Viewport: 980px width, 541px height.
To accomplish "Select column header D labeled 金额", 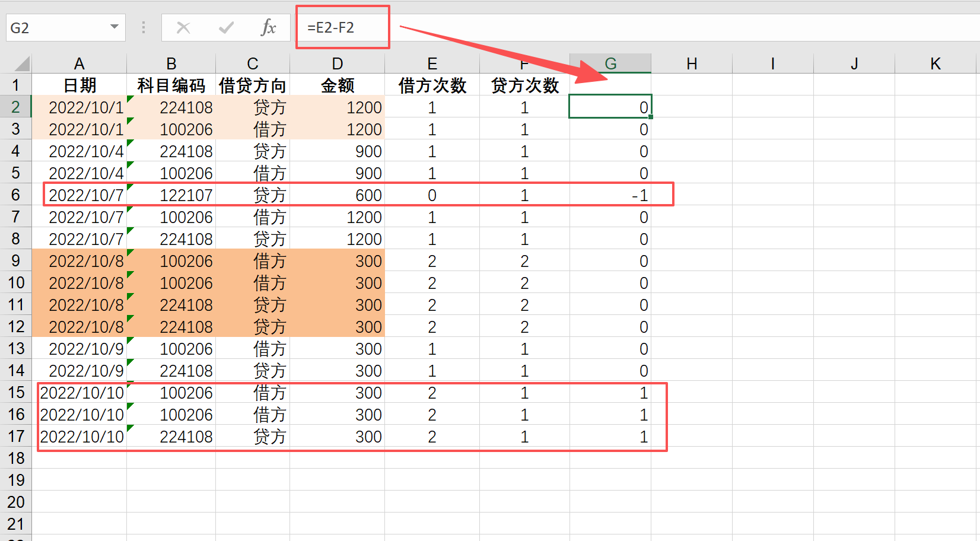I will pyautogui.click(x=337, y=63).
